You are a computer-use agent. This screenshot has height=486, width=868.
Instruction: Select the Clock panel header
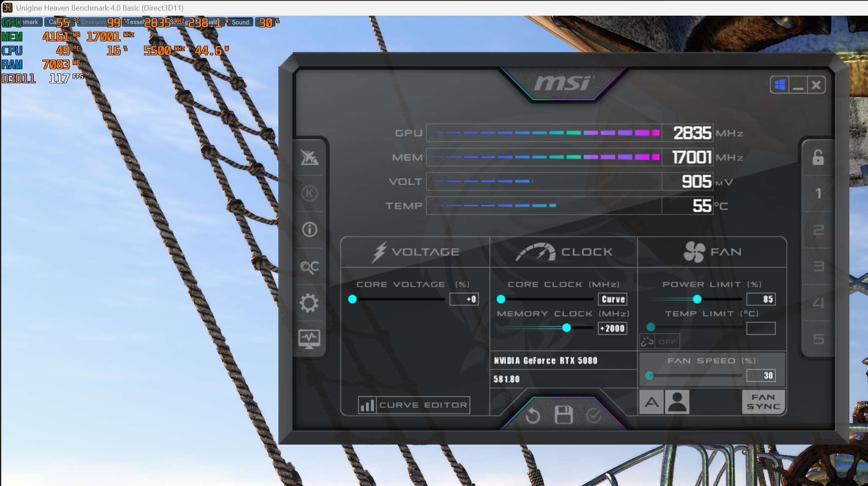click(564, 252)
